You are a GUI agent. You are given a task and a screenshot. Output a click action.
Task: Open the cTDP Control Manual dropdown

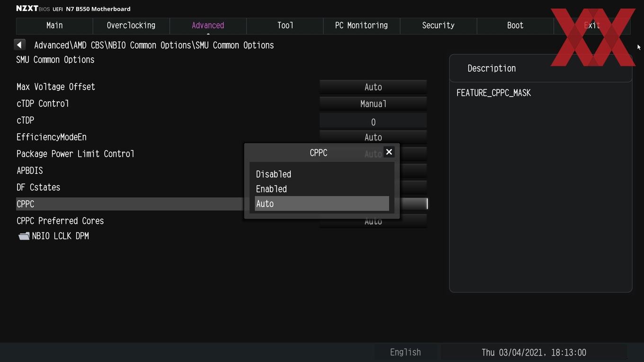373,104
